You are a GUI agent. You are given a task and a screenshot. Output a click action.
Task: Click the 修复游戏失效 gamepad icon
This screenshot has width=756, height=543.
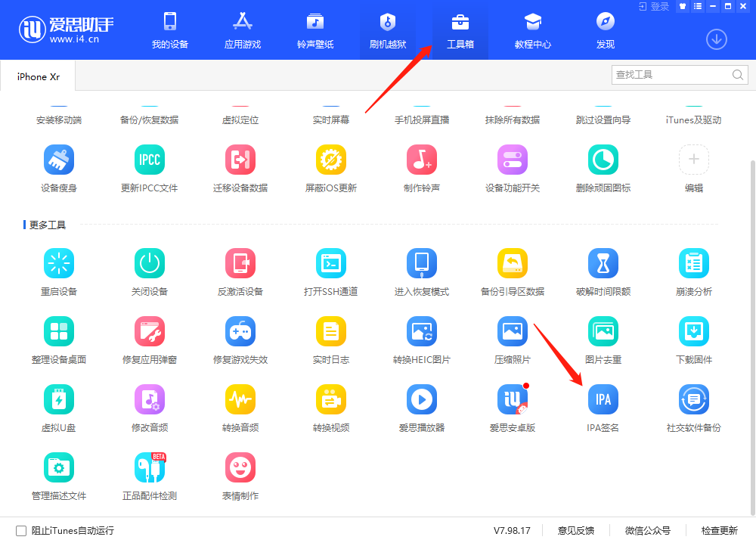coord(240,331)
